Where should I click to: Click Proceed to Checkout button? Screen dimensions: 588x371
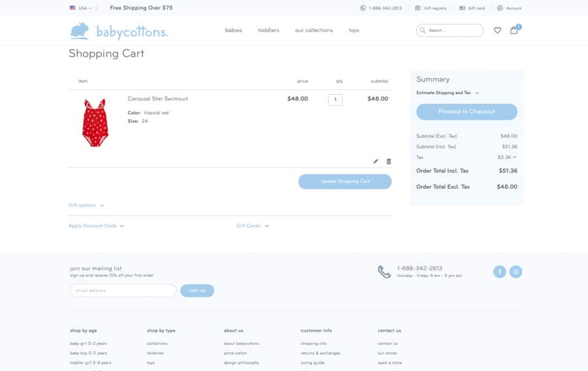tap(466, 112)
